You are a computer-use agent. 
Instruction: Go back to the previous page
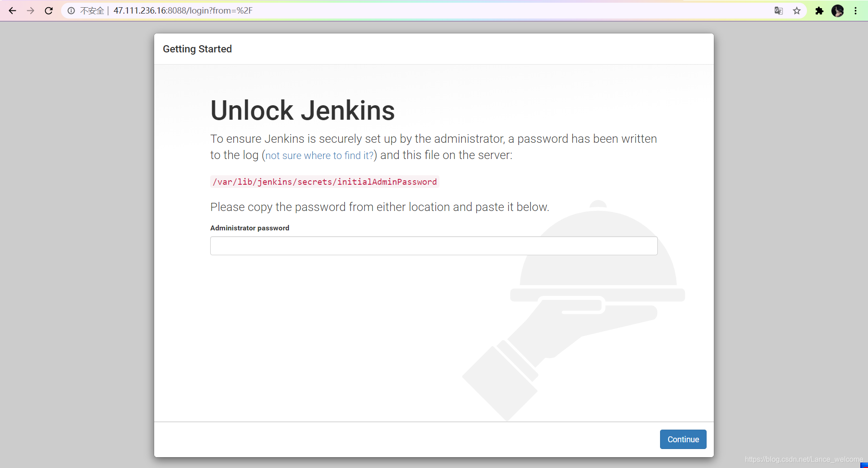pyautogui.click(x=12, y=11)
